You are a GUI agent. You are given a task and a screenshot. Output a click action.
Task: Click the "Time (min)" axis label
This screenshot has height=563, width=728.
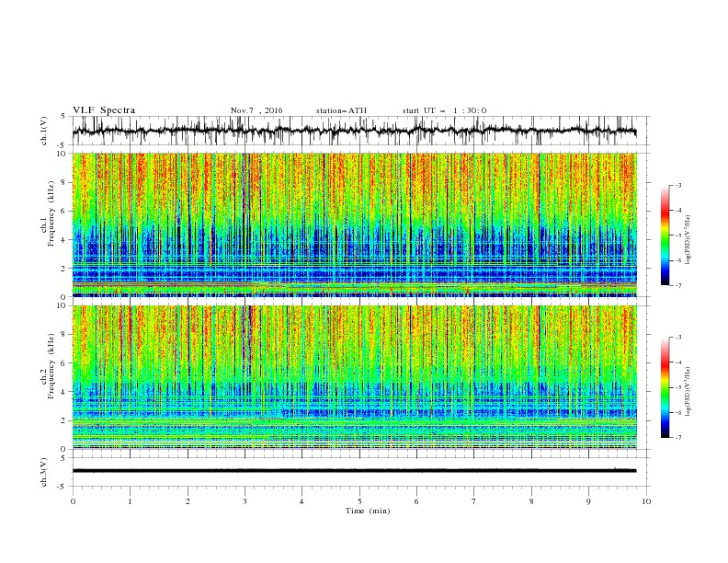[x=368, y=511]
